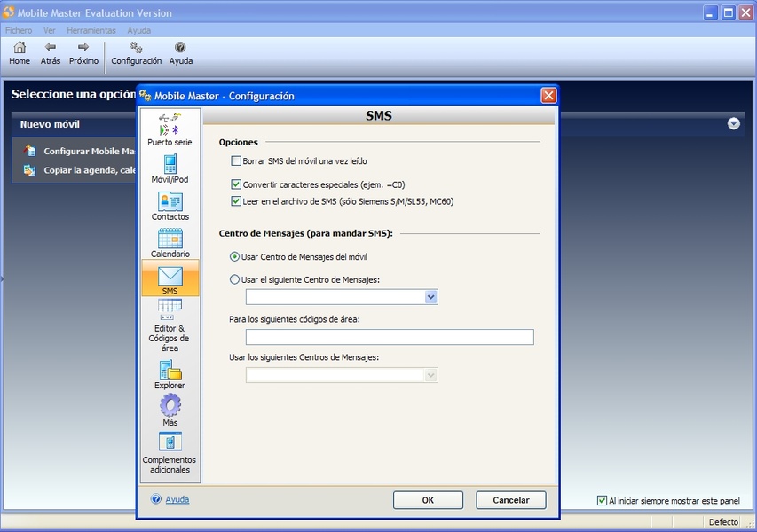Image resolution: width=757 pixels, height=532 pixels.
Task: Click the códigos de área text field
Action: coord(390,337)
